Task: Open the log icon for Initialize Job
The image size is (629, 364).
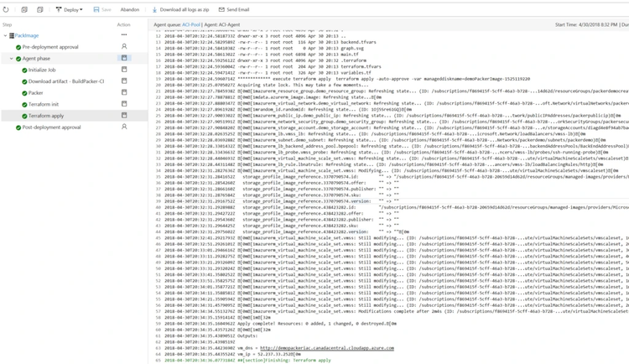Action: coord(124,70)
